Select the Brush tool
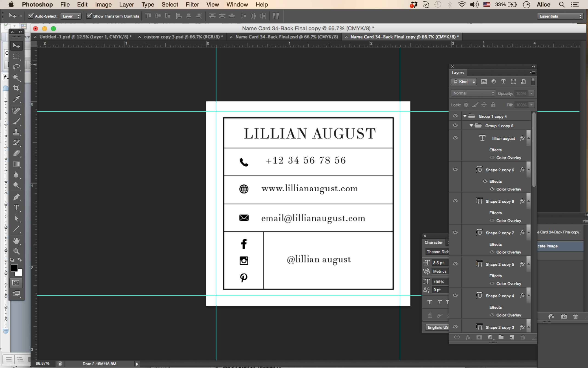 tap(16, 121)
